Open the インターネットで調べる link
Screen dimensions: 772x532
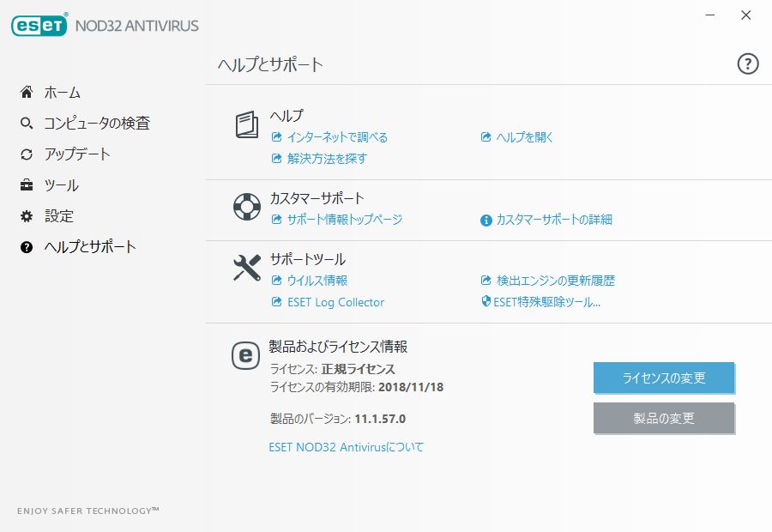[337, 137]
